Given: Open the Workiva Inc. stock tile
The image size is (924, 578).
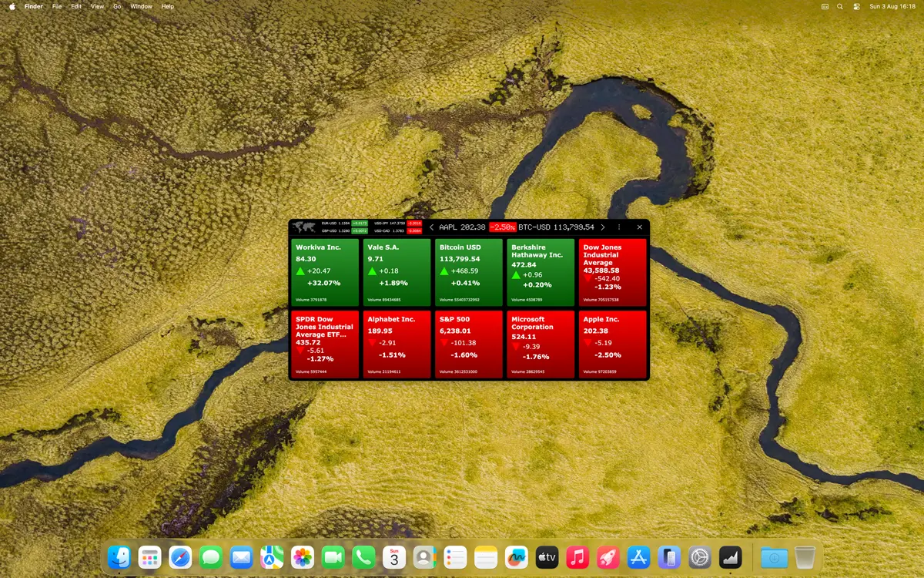Looking at the screenshot, I should tap(325, 273).
